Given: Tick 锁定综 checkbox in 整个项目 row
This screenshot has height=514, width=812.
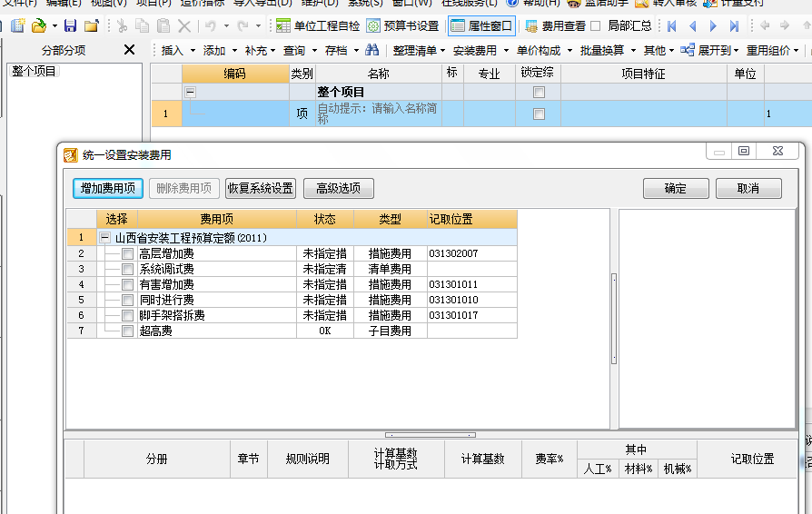Looking at the screenshot, I should point(539,92).
